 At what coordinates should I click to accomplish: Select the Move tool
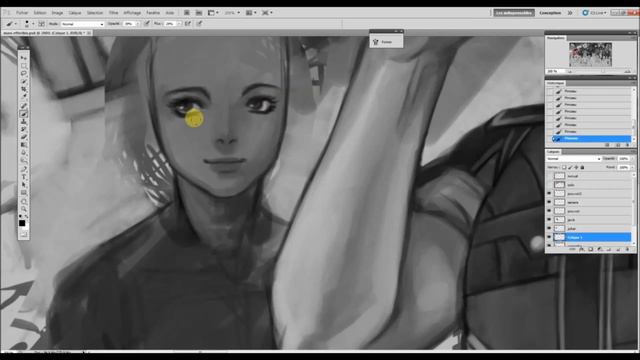click(x=23, y=58)
